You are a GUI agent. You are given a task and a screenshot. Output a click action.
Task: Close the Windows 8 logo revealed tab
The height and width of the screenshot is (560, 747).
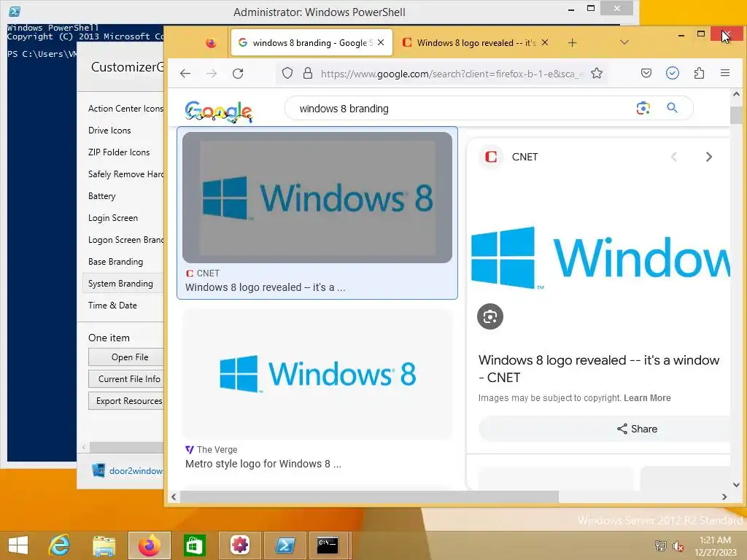pyautogui.click(x=545, y=42)
